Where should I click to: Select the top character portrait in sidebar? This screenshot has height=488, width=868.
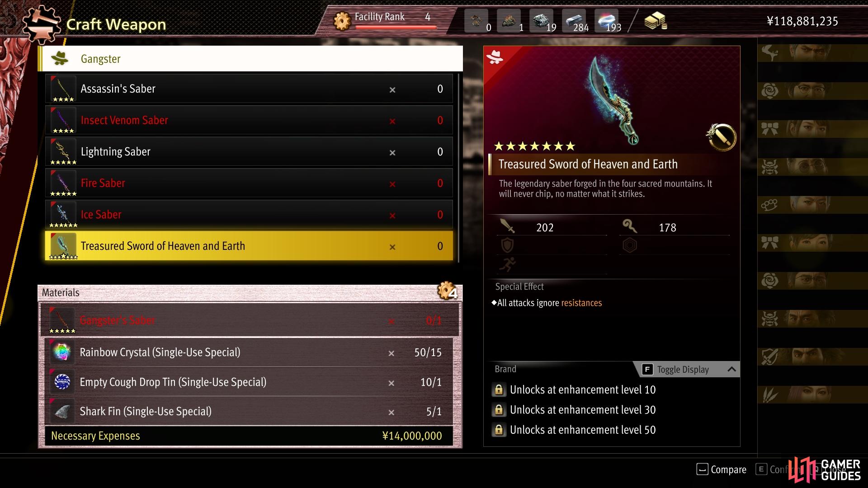[x=812, y=53]
